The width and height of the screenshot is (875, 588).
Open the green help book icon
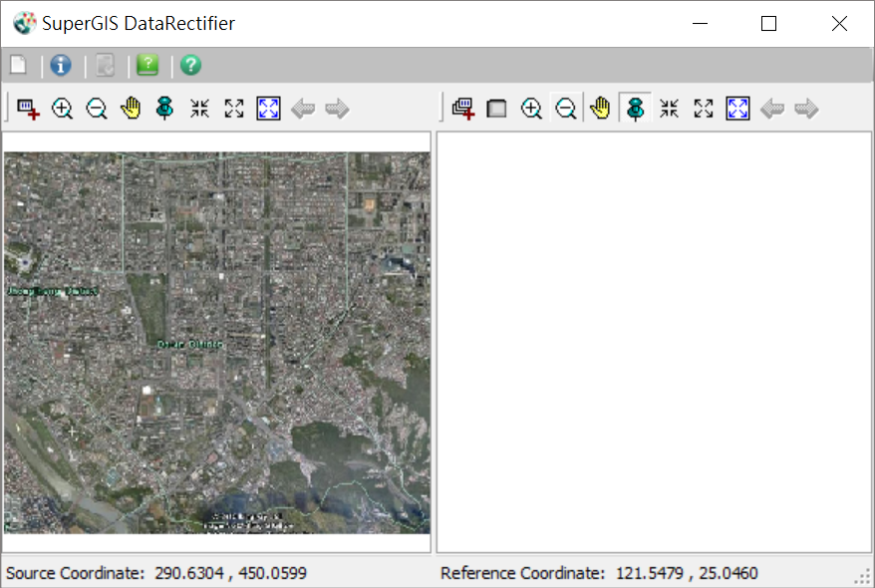tap(147, 66)
